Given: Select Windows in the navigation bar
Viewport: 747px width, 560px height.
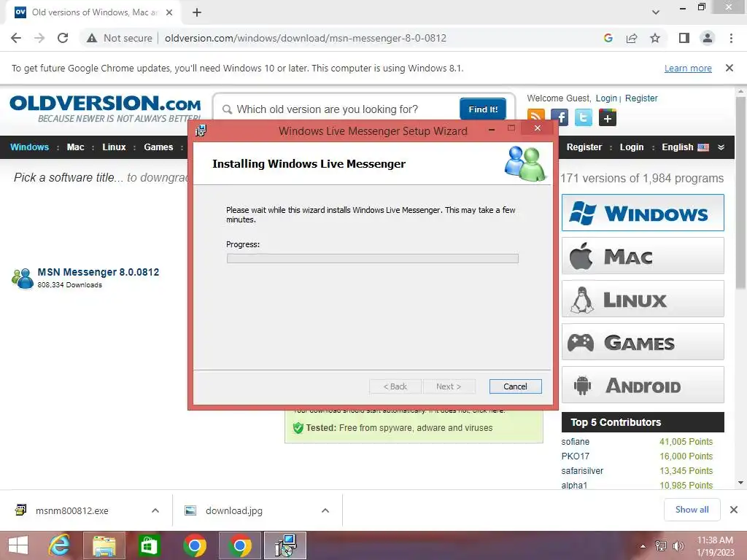Looking at the screenshot, I should pyautogui.click(x=29, y=147).
